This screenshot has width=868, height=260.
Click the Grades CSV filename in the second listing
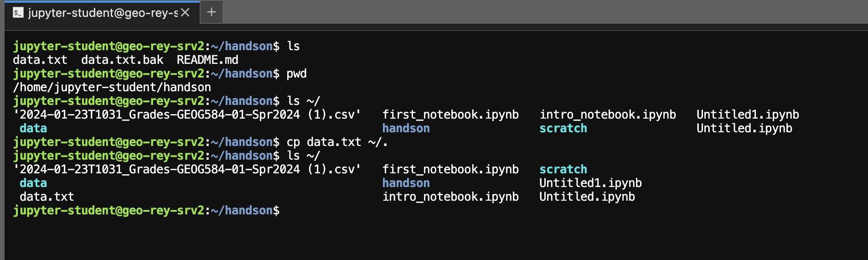click(187, 169)
